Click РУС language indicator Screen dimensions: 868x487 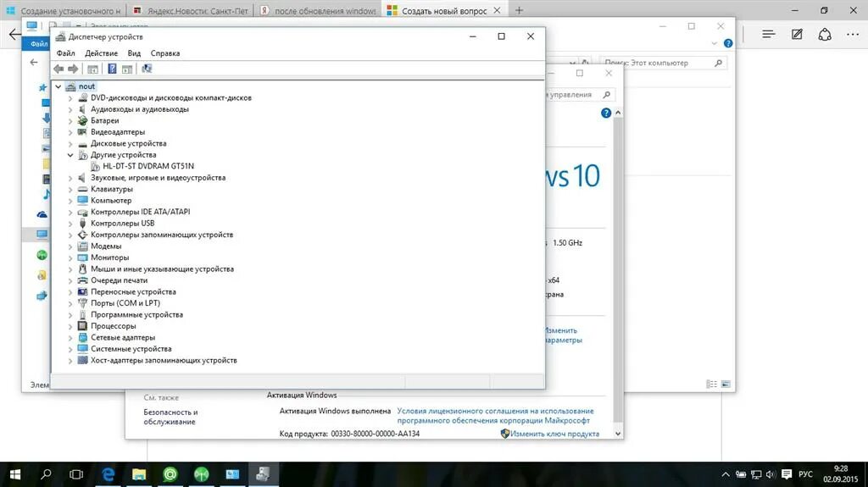click(805, 474)
